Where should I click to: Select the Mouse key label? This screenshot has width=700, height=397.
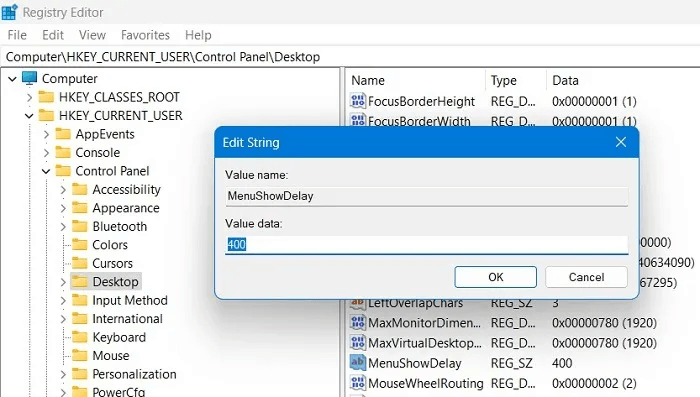[111, 355]
